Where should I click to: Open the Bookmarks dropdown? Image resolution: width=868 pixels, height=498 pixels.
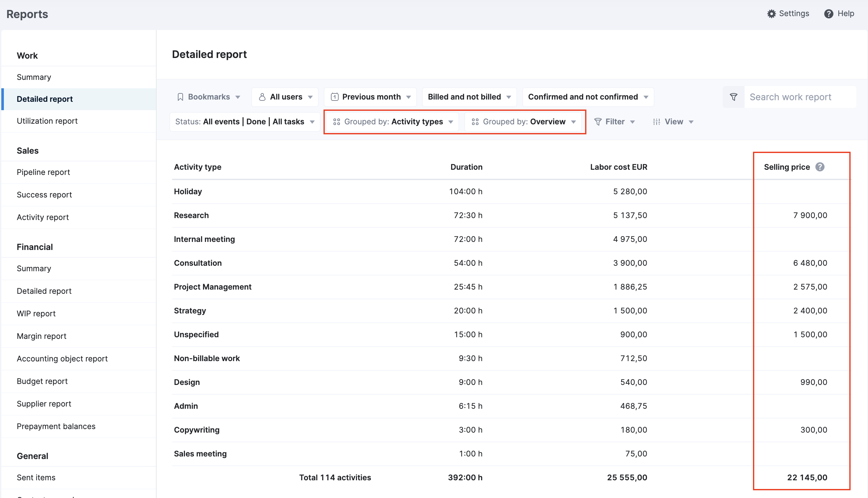[x=208, y=97]
